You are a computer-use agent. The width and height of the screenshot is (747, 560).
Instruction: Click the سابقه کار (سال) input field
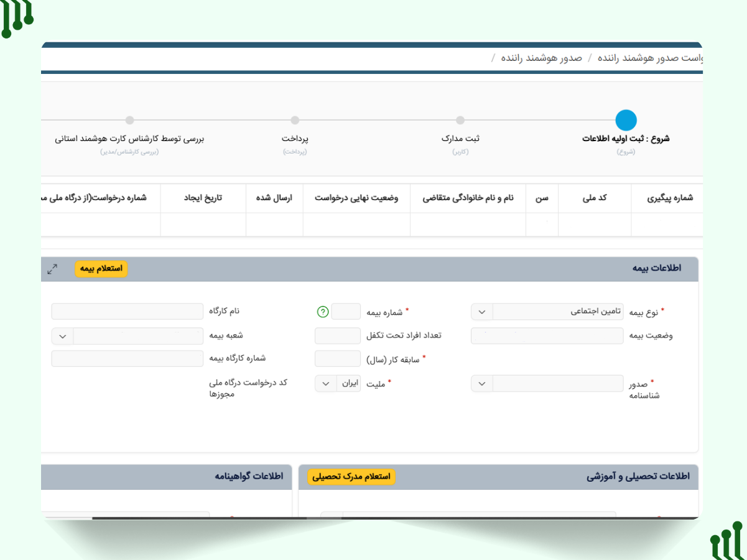point(338,359)
